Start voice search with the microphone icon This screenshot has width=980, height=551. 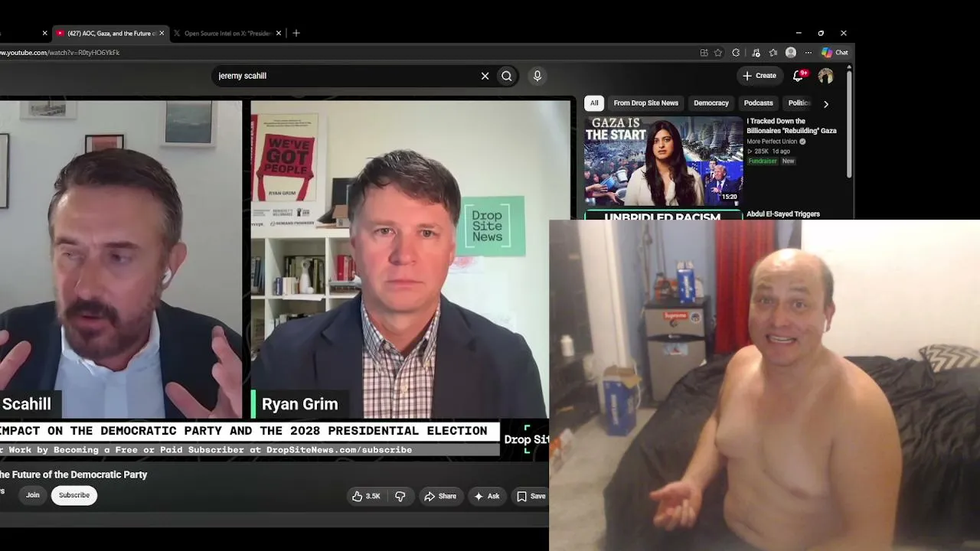537,76
